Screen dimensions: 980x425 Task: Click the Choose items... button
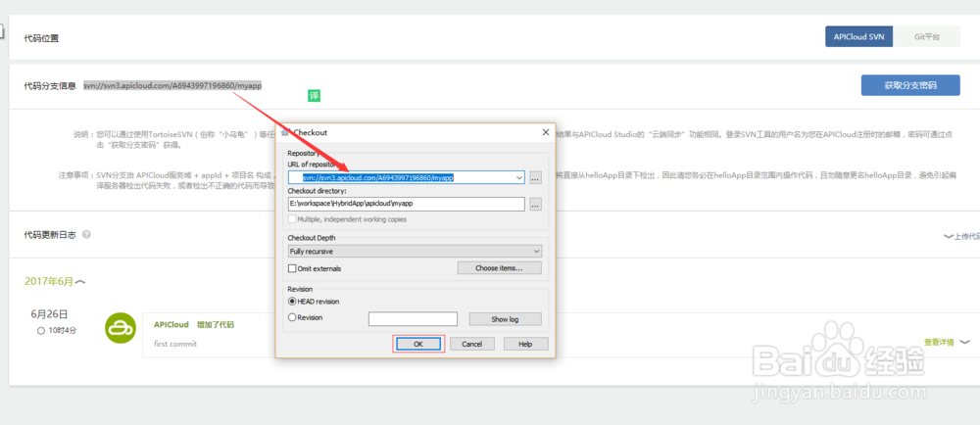point(500,267)
